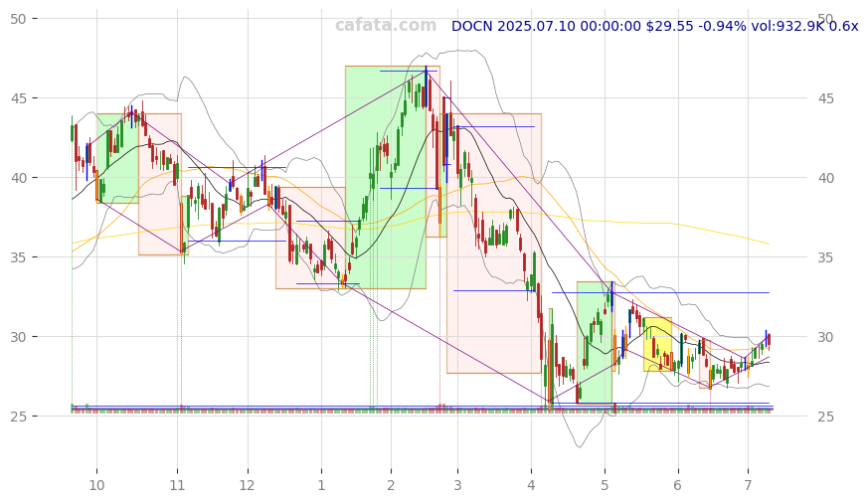This screenshot has height=502, width=868.
Task: Click the right axis label 50
Action: tap(825, 19)
